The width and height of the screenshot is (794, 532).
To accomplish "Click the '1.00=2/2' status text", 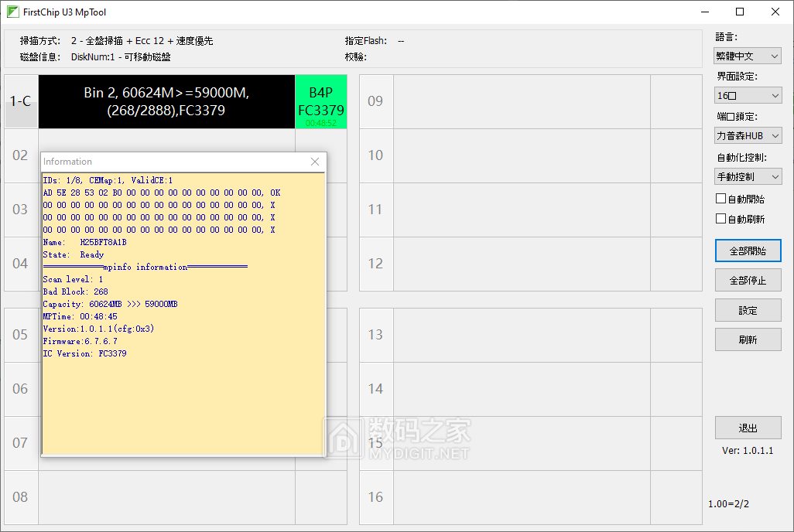I will point(729,503).
